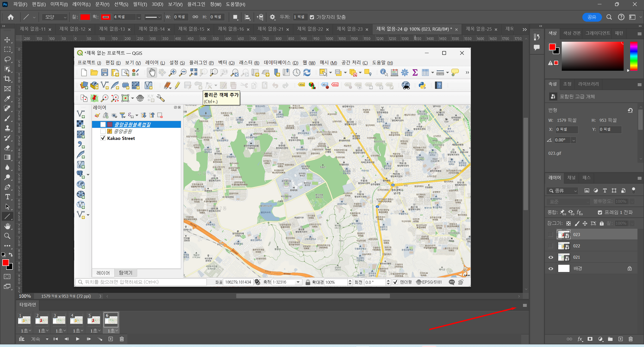Click the delete layer trash icon
The image size is (644, 347).
tap(630, 339)
